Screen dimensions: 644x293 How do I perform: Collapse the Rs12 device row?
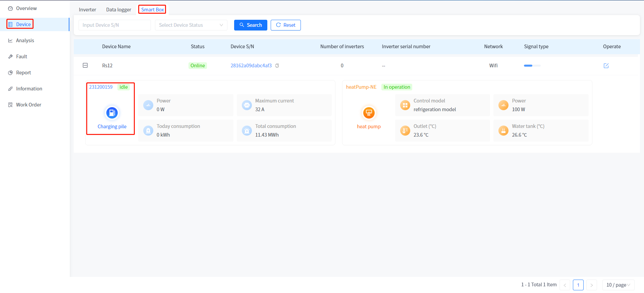coord(85,65)
